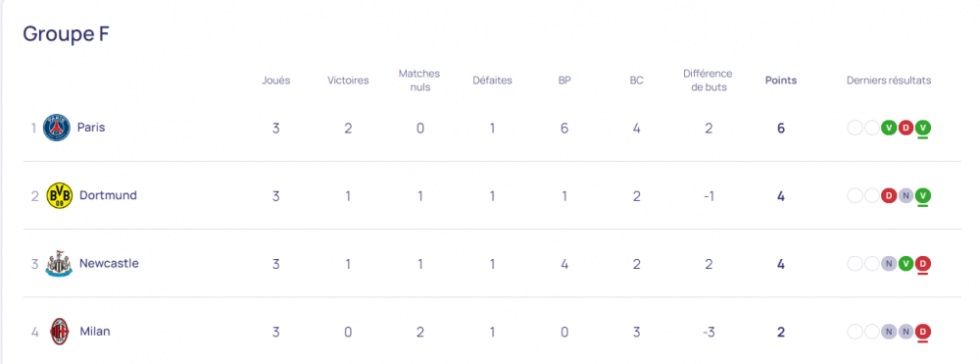
Task: Click Paris's red D defeat badge
Action: pos(906,129)
